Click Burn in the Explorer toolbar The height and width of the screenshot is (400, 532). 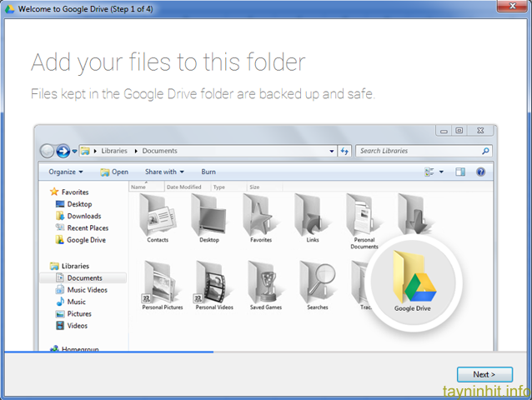coord(208,172)
